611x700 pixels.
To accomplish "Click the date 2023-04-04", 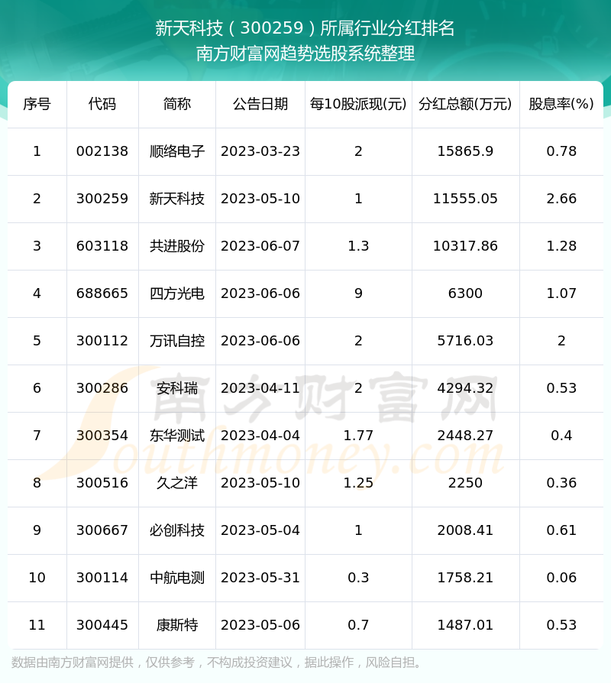I will (260, 436).
